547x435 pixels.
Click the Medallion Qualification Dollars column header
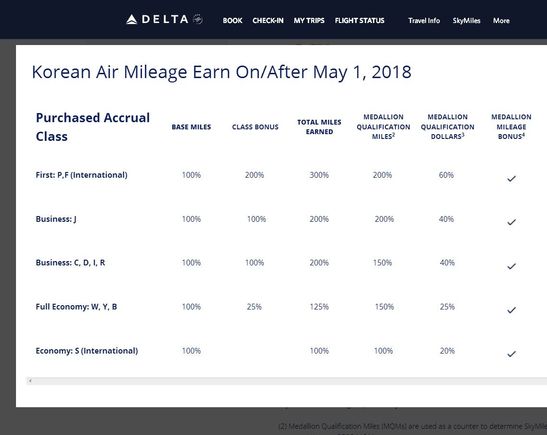click(x=447, y=127)
